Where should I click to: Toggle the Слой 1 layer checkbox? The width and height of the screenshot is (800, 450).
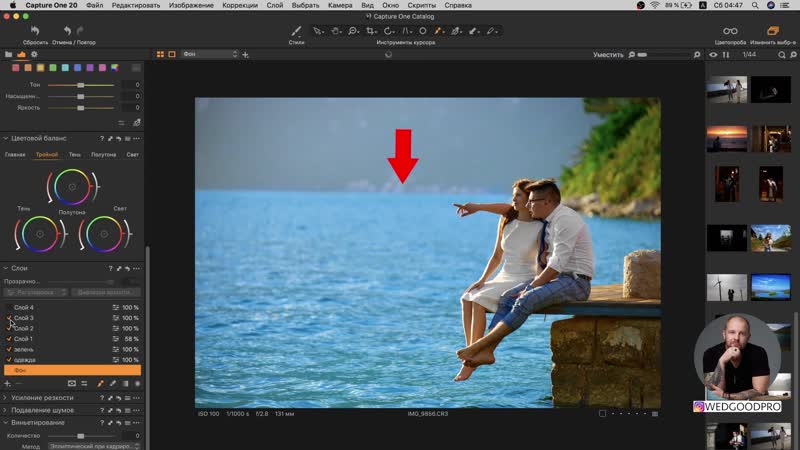pos(9,339)
